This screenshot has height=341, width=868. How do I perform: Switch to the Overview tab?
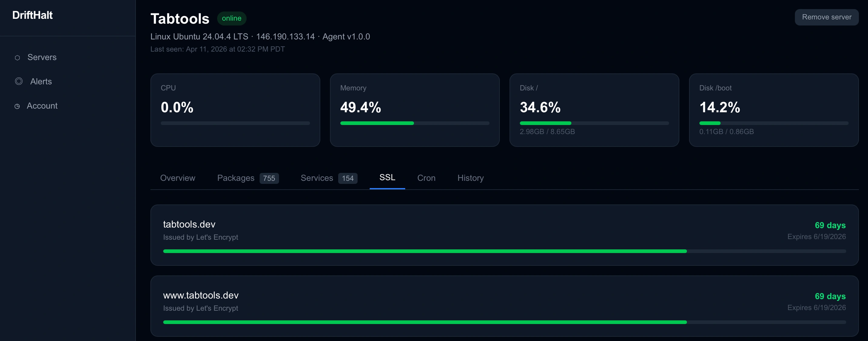coord(178,178)
